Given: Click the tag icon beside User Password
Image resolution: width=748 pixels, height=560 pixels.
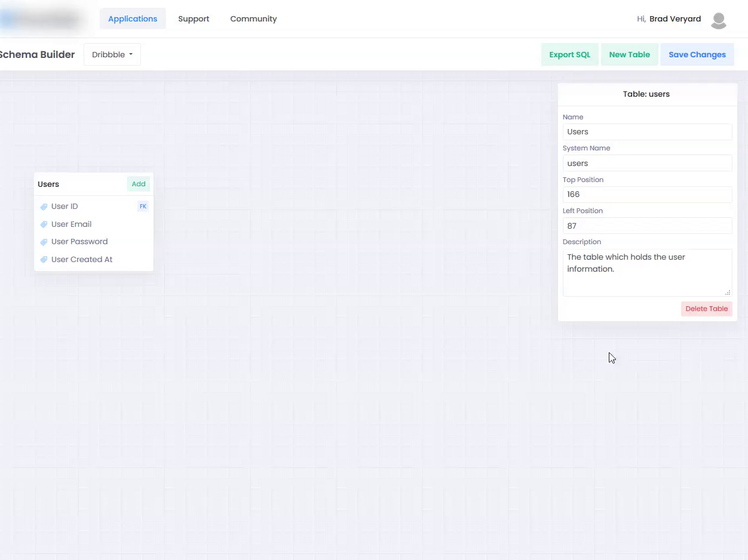Looking at the screenshot, I should point(44,242).
